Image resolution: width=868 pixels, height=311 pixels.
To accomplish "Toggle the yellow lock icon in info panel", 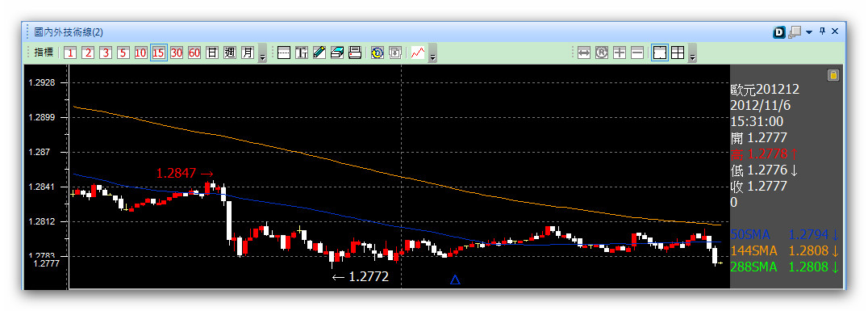I will (x=833, y=75).
